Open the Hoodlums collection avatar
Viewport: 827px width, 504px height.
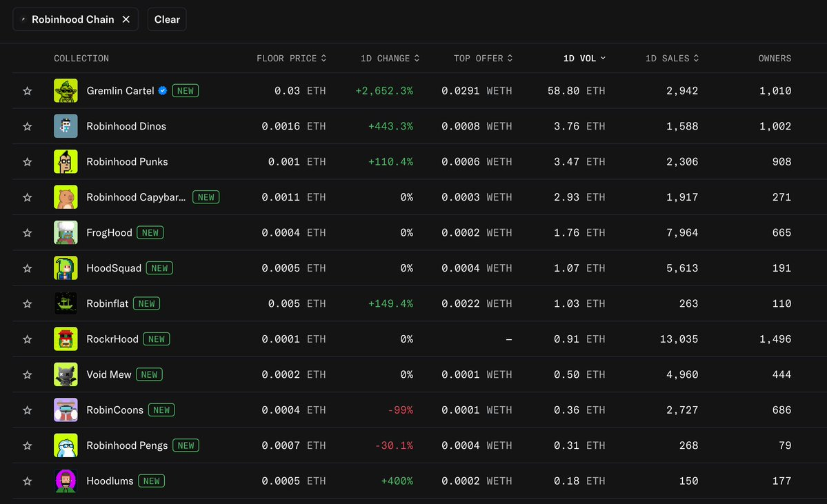[66, 481]
